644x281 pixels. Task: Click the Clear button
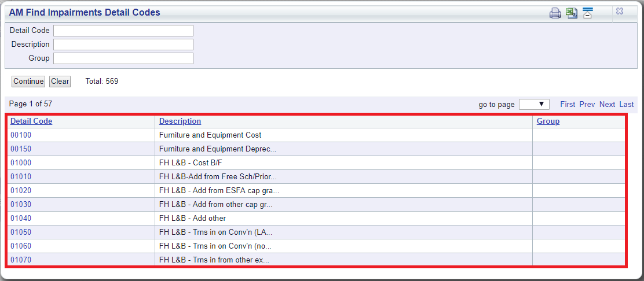(x=60, y=81)
